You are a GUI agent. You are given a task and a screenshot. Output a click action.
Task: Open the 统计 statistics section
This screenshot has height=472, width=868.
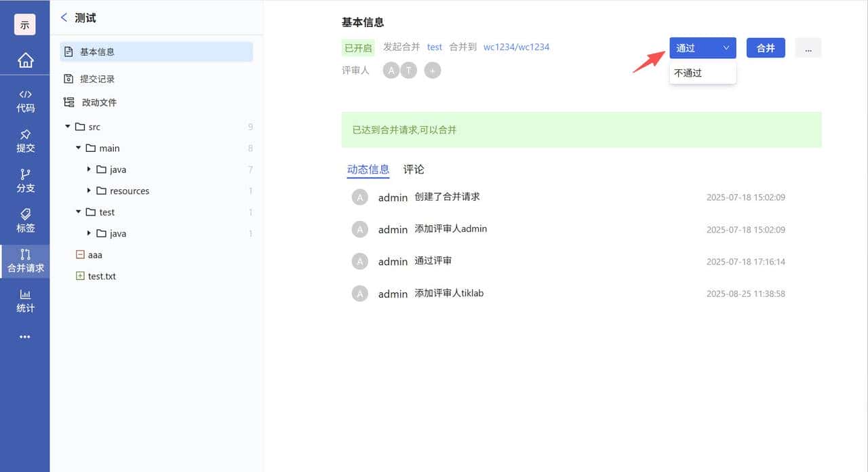point(25,300)
